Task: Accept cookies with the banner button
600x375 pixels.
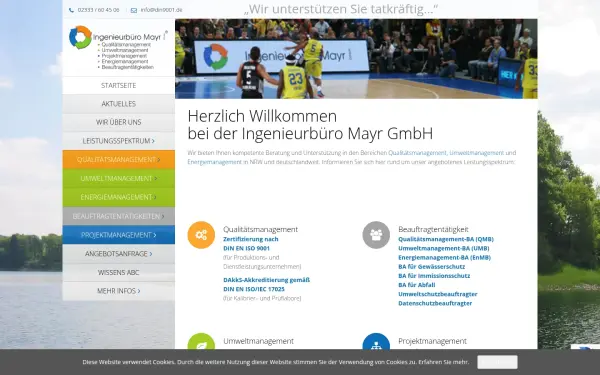Action: pyautogui.click(x=497, y=362)
